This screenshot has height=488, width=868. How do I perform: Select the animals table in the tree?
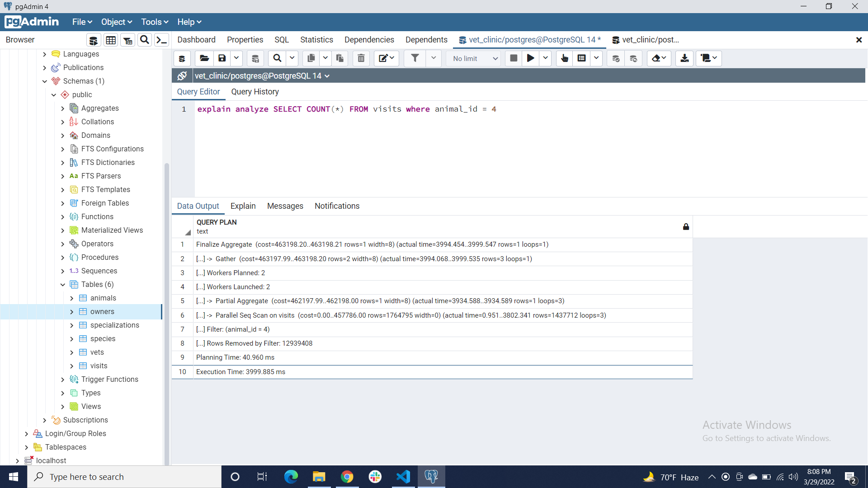coord(103,298)
